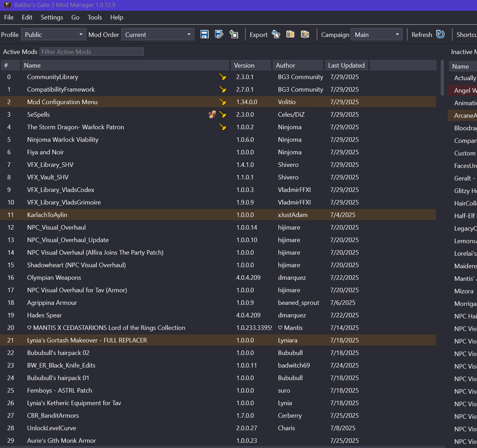Select Lynia's Gortash Makeover - FULL REPLACER
This screenshot has width=477, height=448.
pos(218,340)
